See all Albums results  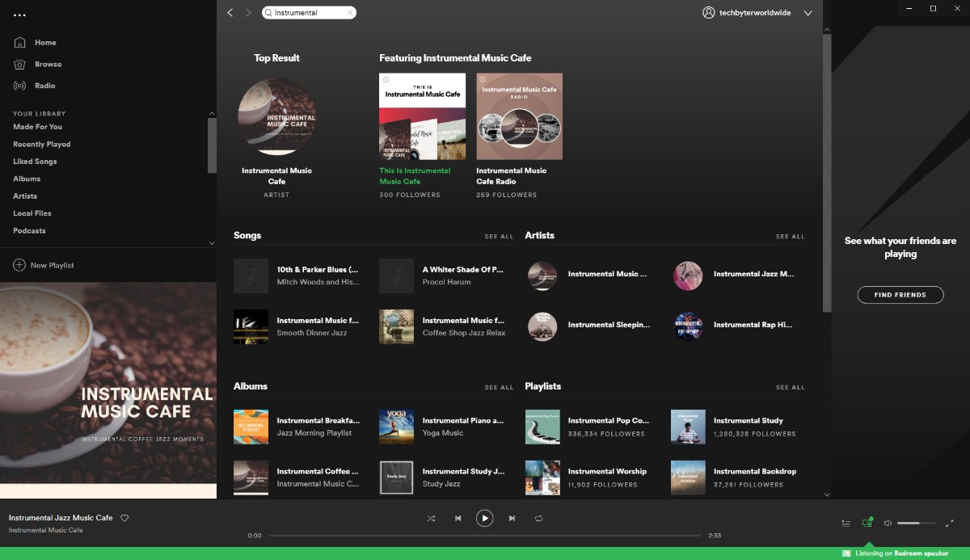tap(499, 388)
